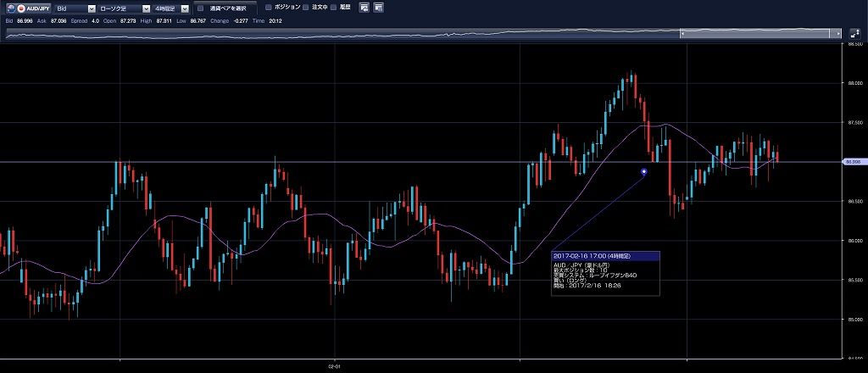Screen dimensions: 868x373
Task: Click the 02-01 date label on time axis
Action: pyautogui.click(x=334, y=366)
